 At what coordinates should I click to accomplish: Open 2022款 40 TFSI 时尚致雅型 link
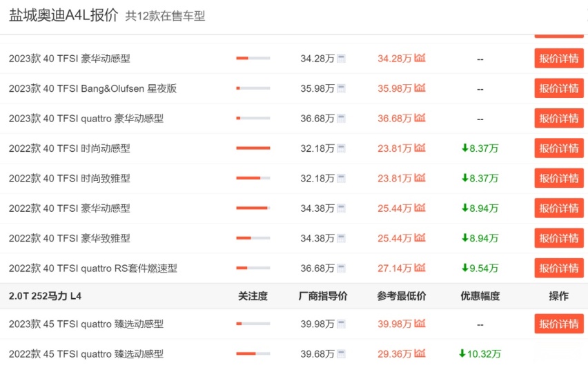coord(70,179)
